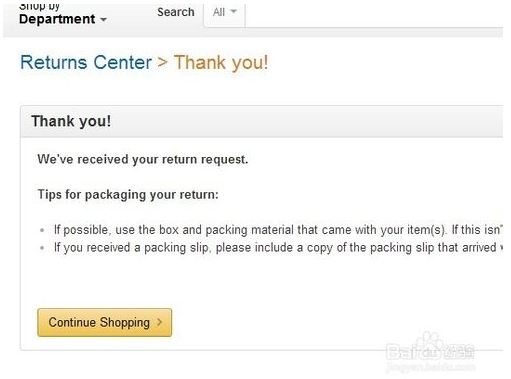511x379 pixels.
Task: Open the Shop by Department menu
Action: pos(63,15)
